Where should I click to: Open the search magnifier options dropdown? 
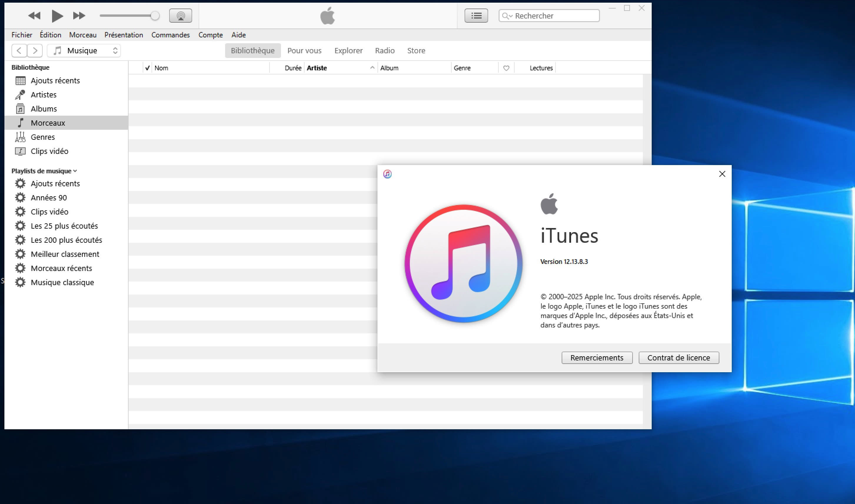tap(507, 16)
